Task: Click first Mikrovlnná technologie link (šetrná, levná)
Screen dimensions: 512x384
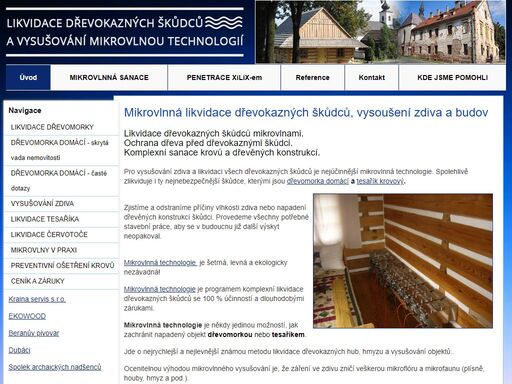Action: coord(160,263)
